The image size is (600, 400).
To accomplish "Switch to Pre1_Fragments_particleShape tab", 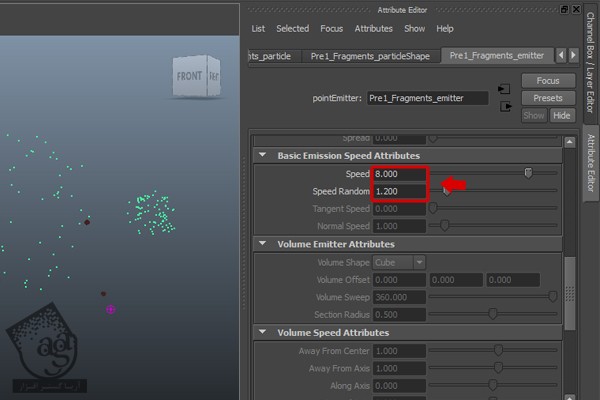I will [370, 56].
